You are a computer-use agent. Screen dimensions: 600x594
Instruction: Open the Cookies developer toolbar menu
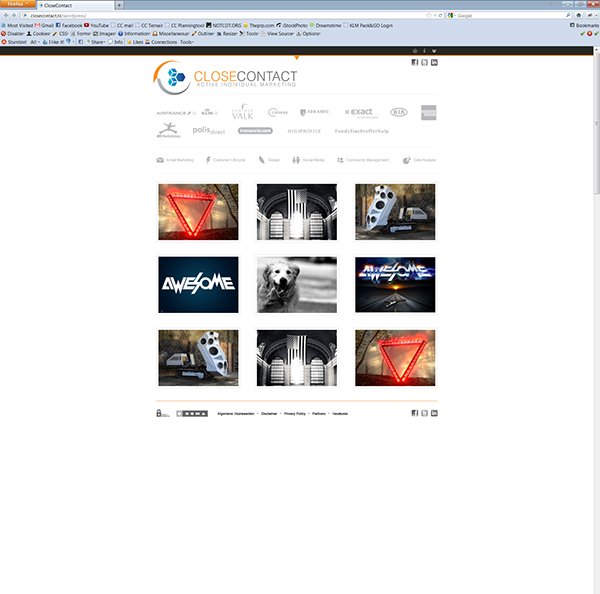tap(39, 34)
